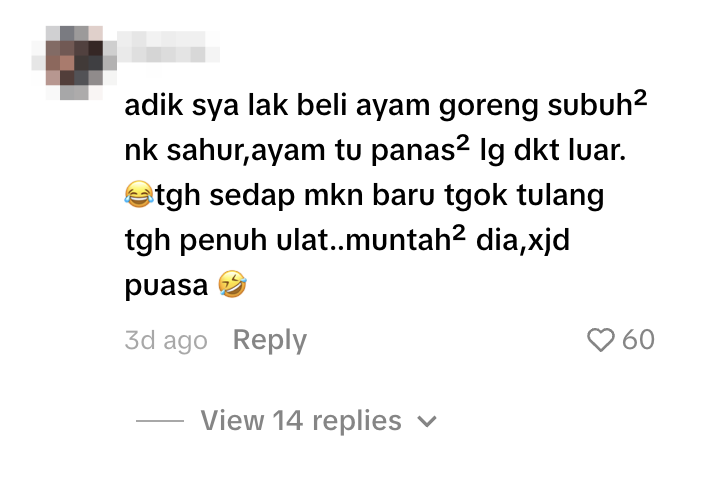Click the rolling-laughing emoji after 'puasa'
This screenshot has width=724, height=478.
(232, 284)
